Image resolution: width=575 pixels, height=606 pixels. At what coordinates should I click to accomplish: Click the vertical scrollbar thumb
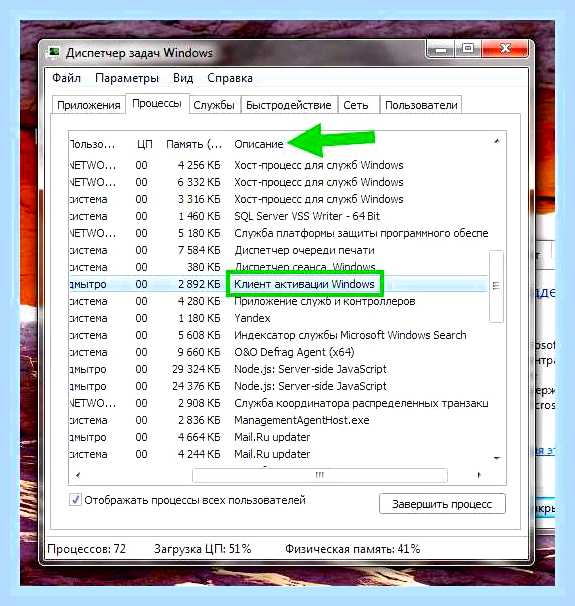[x=496, y=286]
